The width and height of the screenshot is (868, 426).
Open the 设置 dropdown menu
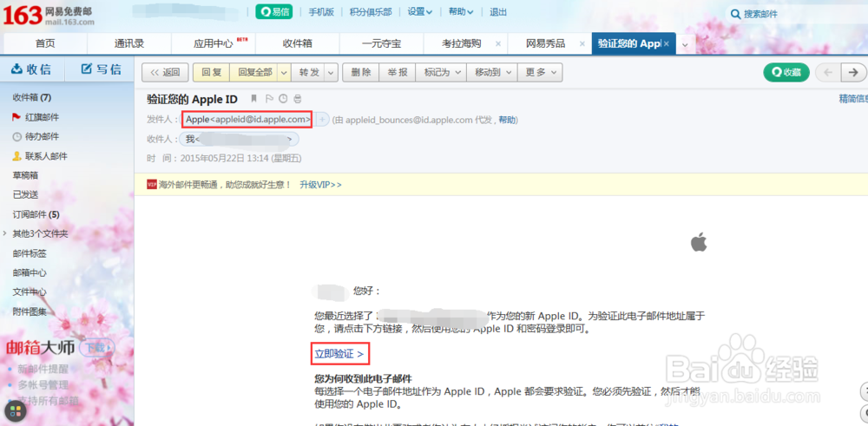click(420, 12)
